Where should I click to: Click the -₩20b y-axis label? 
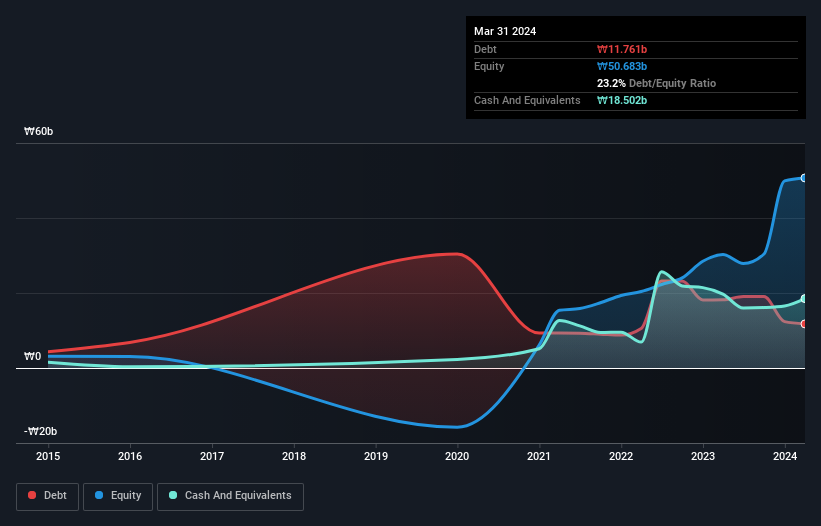[x=40, y=431]
